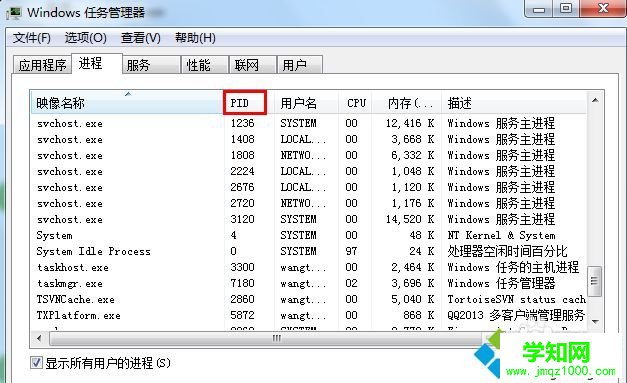
Task: Open the 性能 tab
Action: [204, 65]
